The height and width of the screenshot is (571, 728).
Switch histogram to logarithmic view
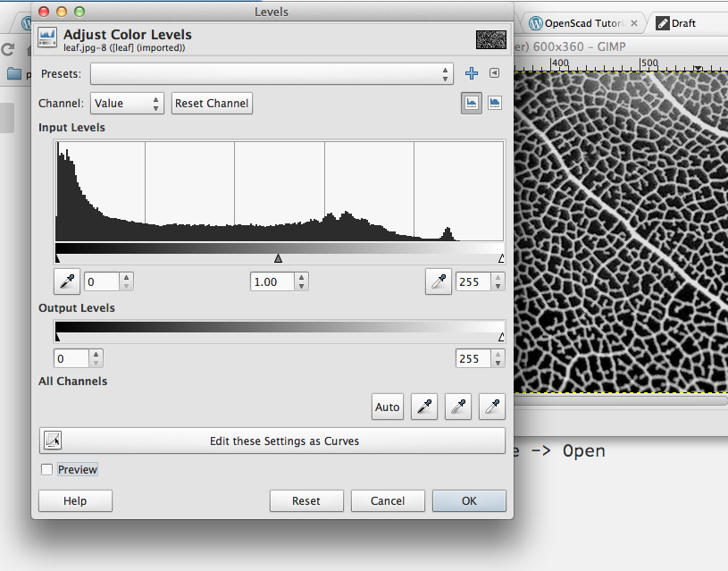494,103
